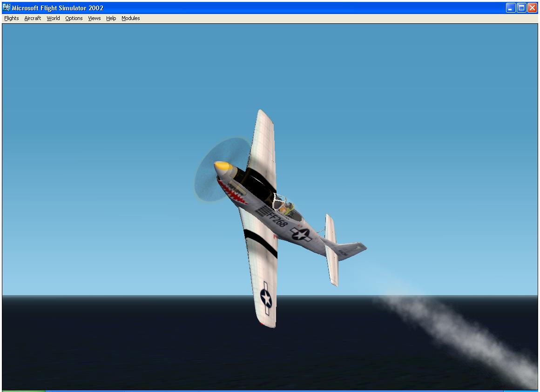Open the Options menu
540x392 pixels.
pyautogui.click(x=74, y=18)
